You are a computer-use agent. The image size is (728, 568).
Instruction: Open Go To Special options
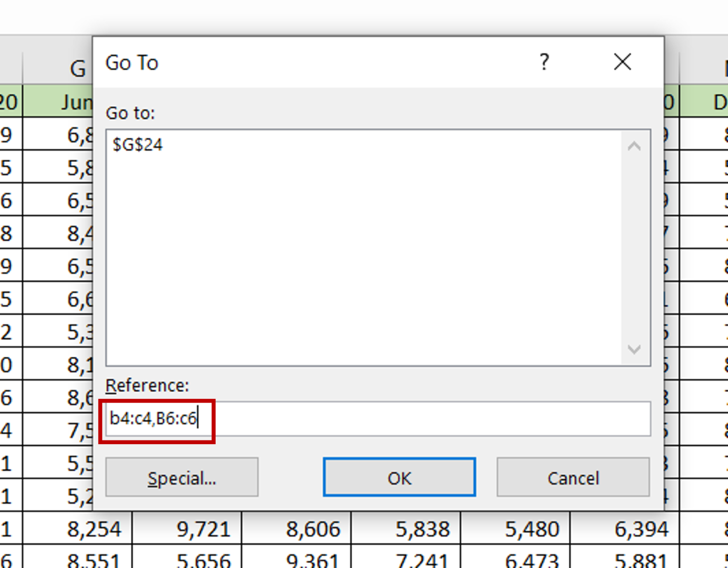pyautogui.click(x=182, y=477)
